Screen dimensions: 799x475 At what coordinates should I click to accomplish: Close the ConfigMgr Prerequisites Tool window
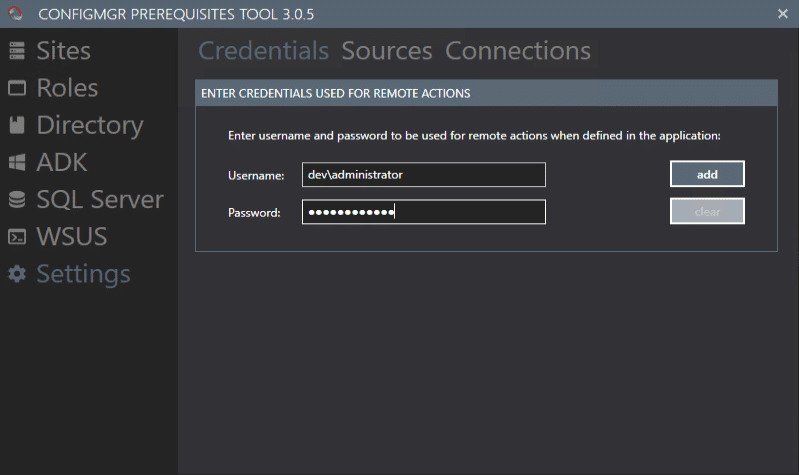(782, 13)
